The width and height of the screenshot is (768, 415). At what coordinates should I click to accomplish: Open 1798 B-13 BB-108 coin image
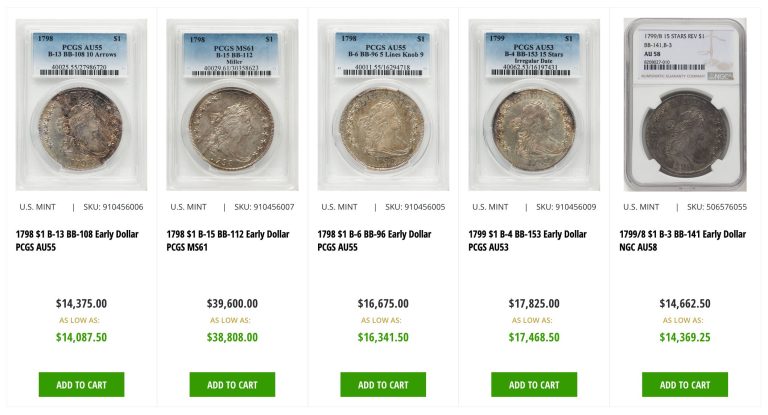click(x=81, y=104)
